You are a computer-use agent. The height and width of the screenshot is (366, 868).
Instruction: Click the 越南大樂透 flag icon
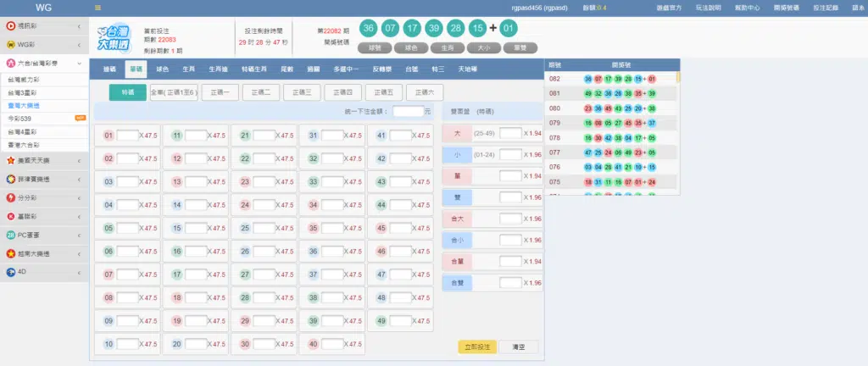10,253
